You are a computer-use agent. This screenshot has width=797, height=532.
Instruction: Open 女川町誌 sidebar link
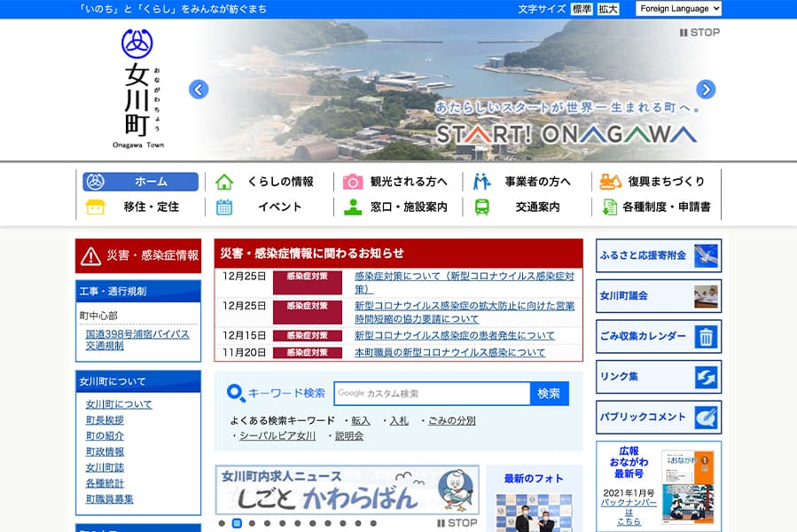coord(105,467)
